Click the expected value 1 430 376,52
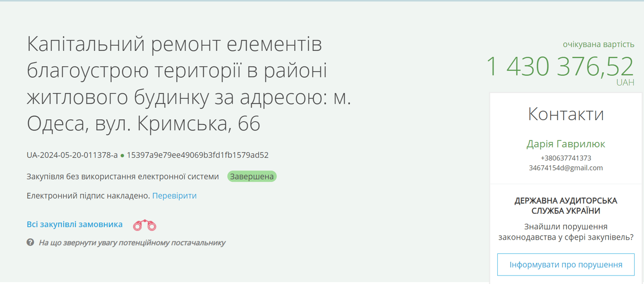 559,66
